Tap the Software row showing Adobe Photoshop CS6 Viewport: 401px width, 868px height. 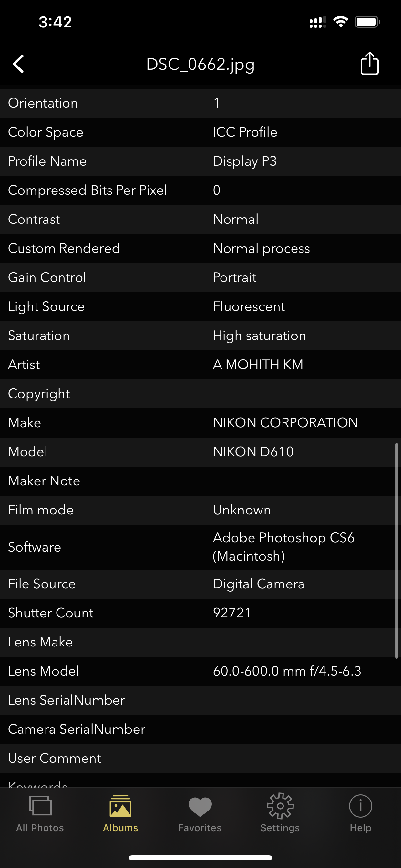[x=200, y=547]
